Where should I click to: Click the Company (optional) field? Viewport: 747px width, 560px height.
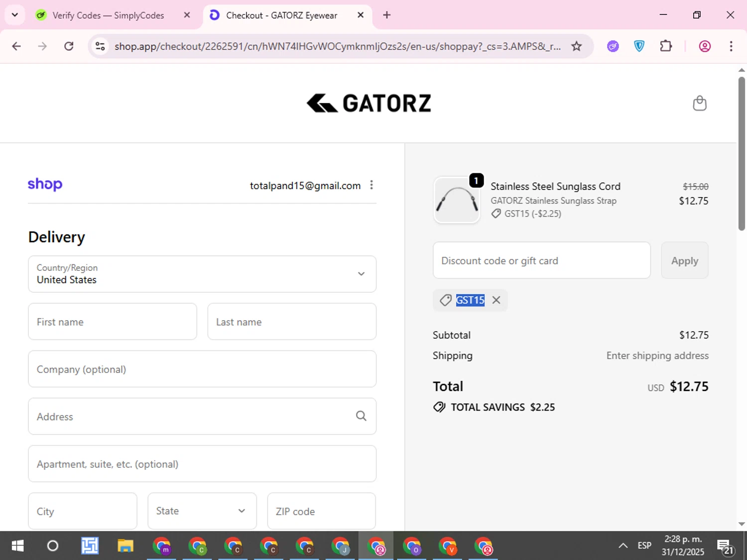[x=202, y=369]
